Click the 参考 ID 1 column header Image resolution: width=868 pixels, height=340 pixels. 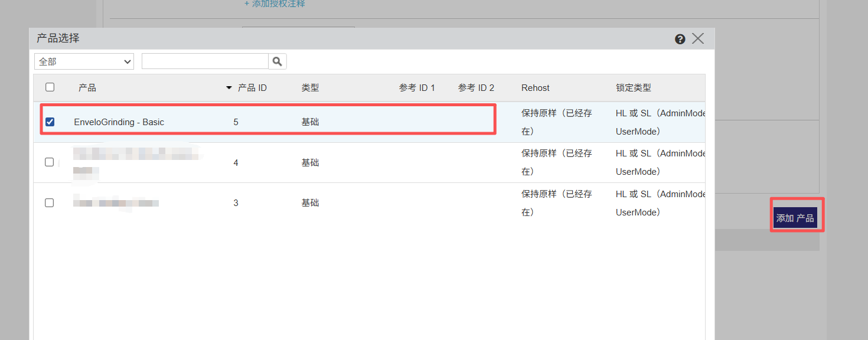417,88
